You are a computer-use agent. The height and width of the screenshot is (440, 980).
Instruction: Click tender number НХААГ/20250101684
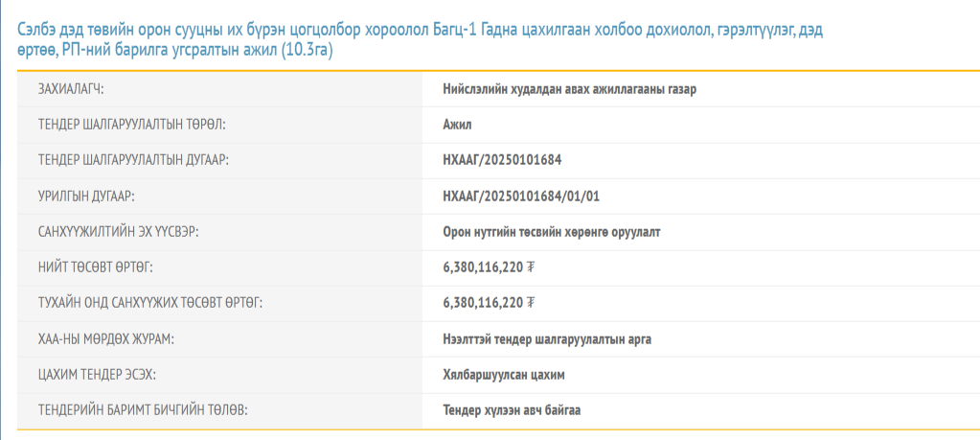tap(509, 159)
